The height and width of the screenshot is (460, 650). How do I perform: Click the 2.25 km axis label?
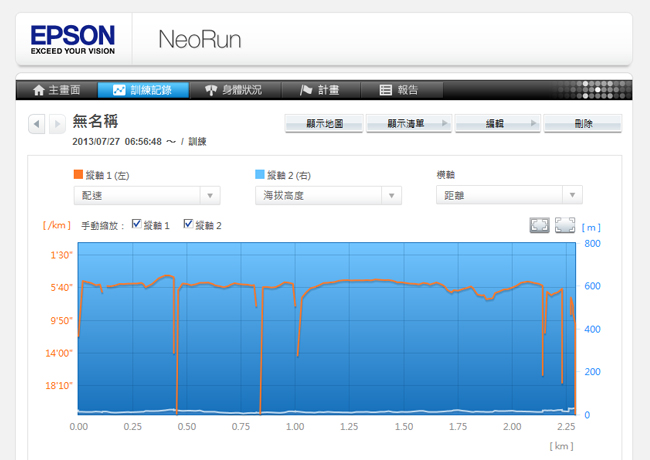(566, 426)
